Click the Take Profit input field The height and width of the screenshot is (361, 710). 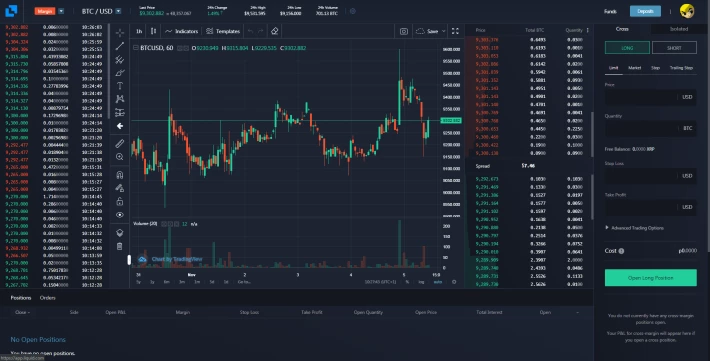651,207
